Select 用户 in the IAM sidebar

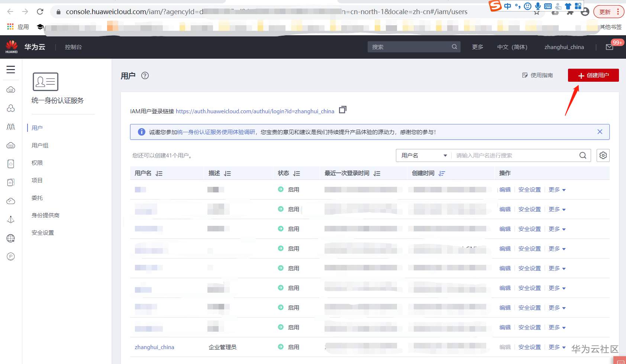[37, 128]
